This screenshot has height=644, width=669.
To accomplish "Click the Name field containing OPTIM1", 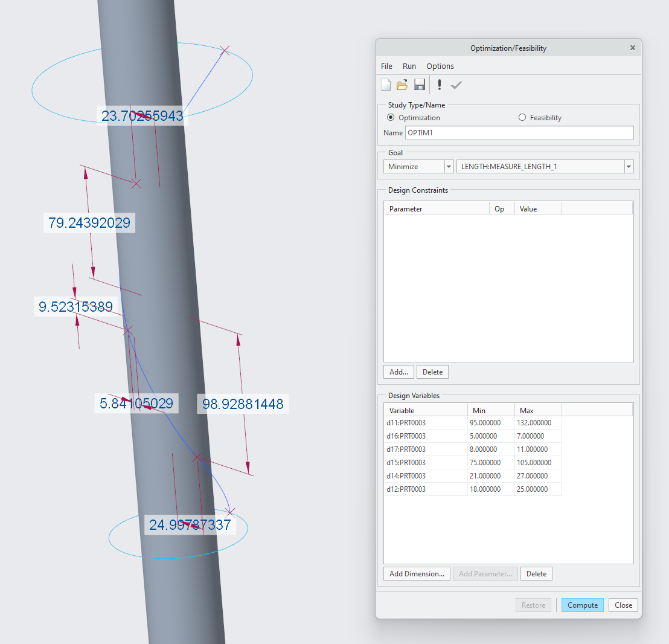I will [519, 132].
